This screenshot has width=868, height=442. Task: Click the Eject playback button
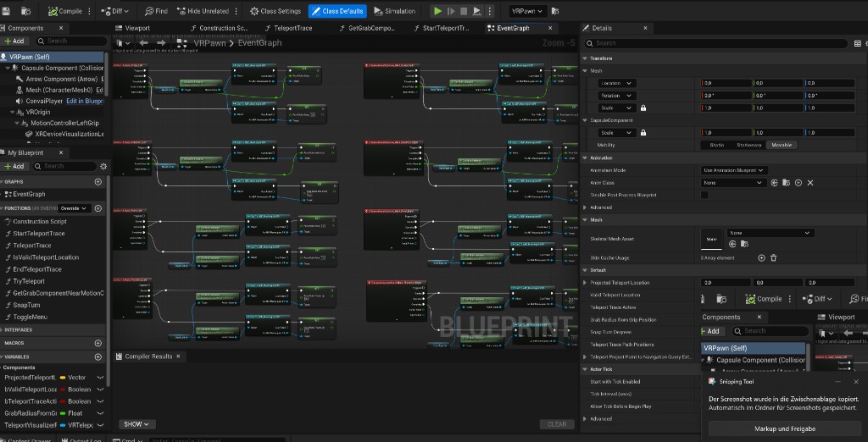click(476, 11)
